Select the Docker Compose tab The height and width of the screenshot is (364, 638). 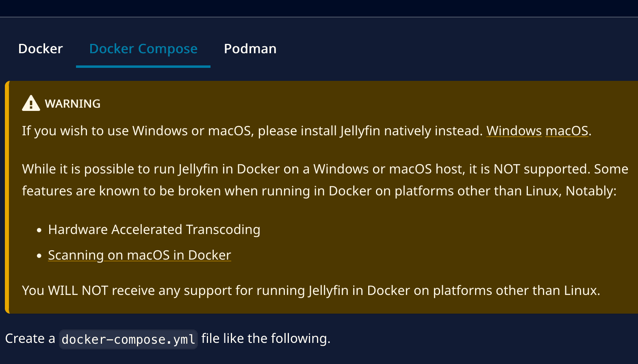point(143,48)
